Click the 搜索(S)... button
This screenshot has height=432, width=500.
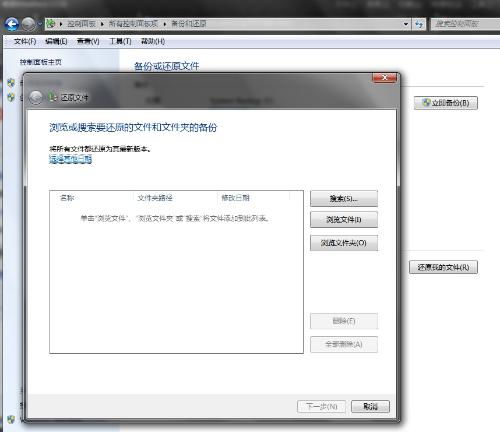[x=344, y=199]
